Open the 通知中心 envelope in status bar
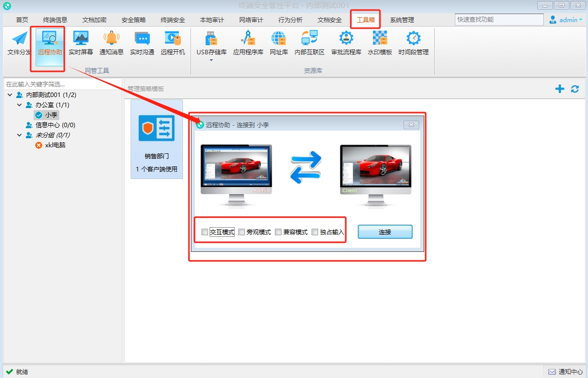 point(552,371)
